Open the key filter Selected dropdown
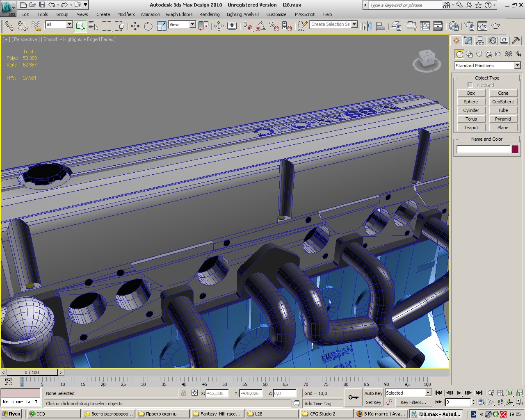525x420 pixels. click(408, 393)
